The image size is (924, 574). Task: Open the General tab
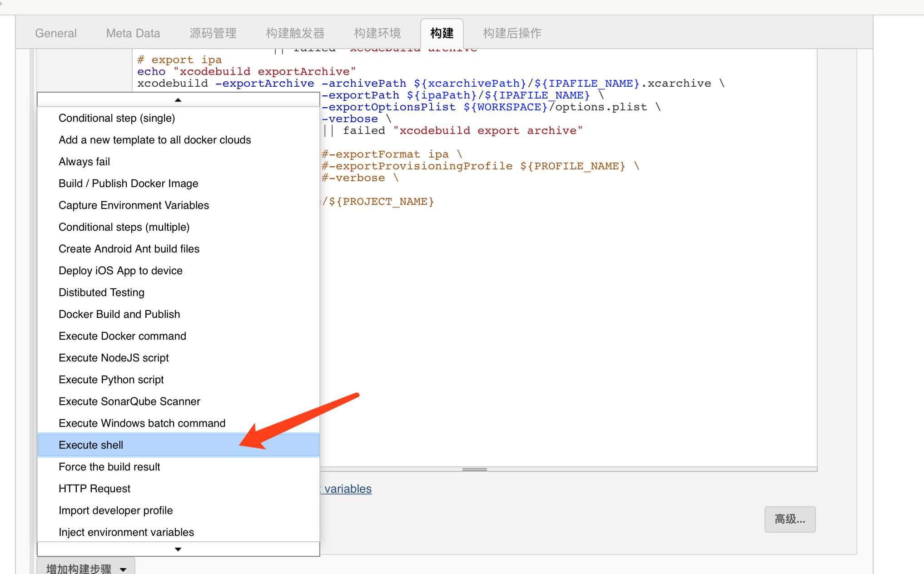[x=56, y=33]
